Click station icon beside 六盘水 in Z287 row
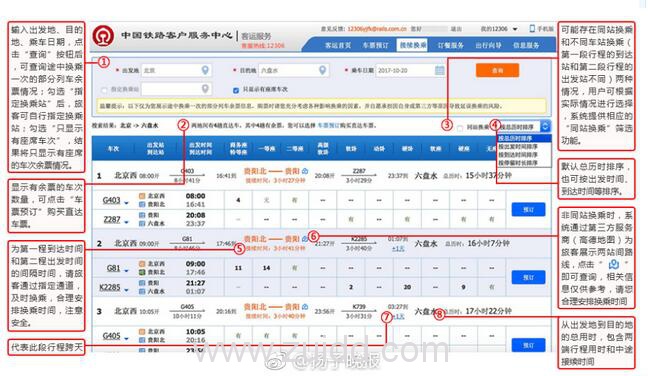The image size is (648, 376). [x=142, y=223]
